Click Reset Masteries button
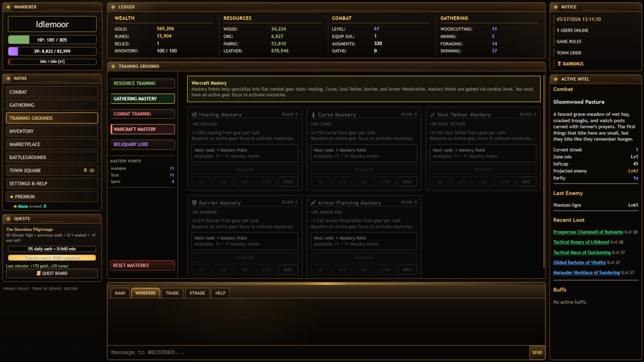 (143, 265)
